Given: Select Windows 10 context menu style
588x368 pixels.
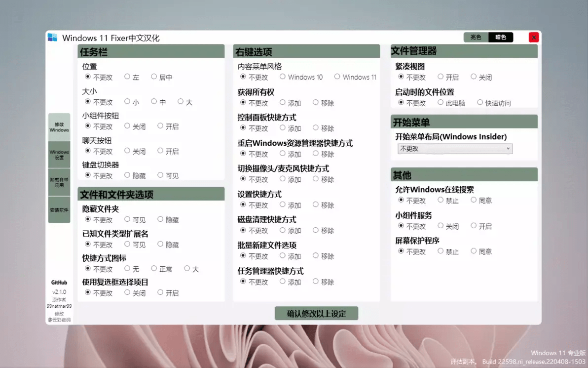Looking at the screenshot, I should point(282,77).
